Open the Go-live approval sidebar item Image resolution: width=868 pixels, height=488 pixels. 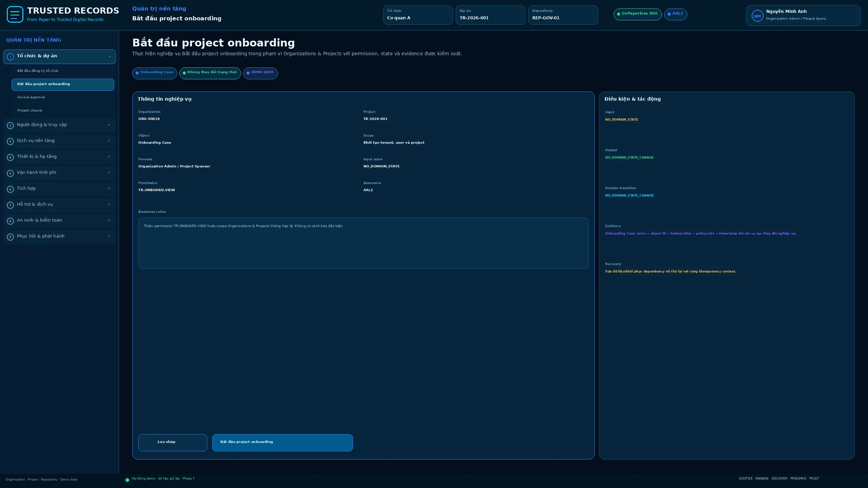(63, 97)
